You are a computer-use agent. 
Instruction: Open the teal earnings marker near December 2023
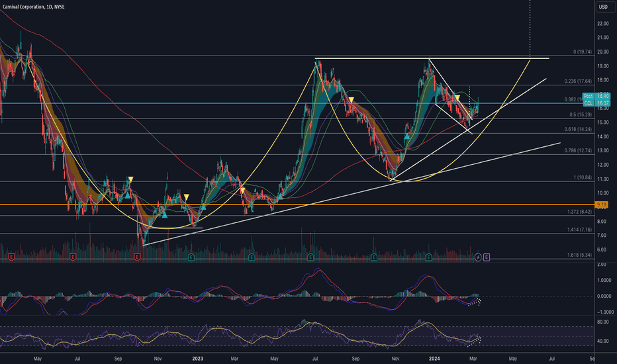click(429, 257)
